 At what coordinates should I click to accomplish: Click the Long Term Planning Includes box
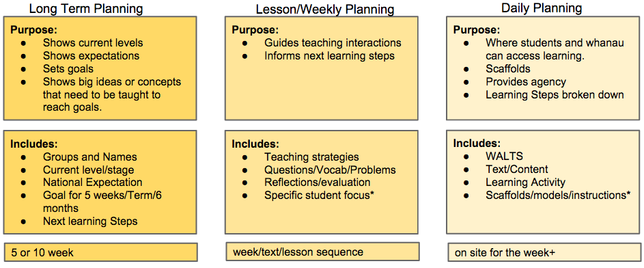(x=100, y=183)
